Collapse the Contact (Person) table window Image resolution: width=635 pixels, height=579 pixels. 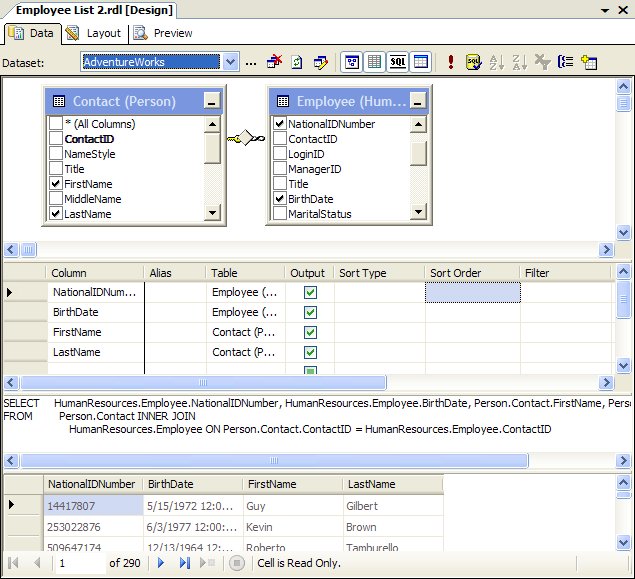211,101
